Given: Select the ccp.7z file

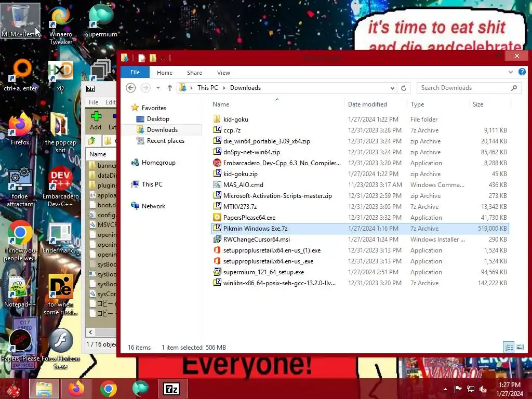Looking at the screenshot, I should 360,130.
